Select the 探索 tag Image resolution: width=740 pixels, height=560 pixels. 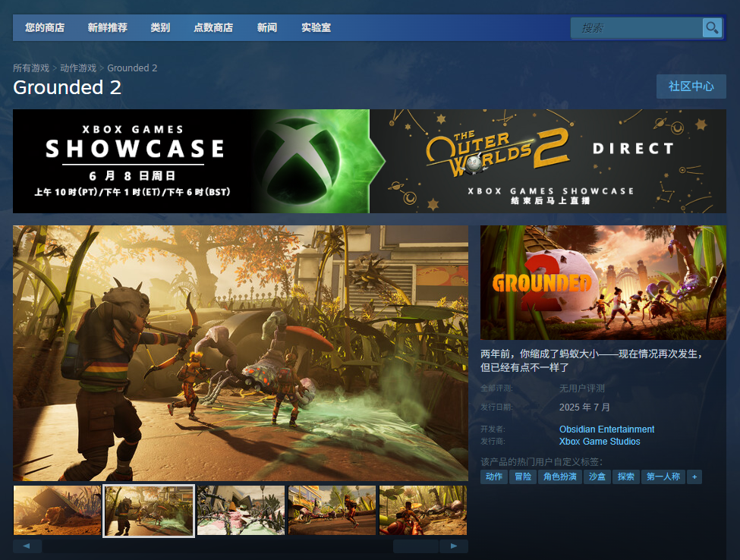click(x=626, y=477)
